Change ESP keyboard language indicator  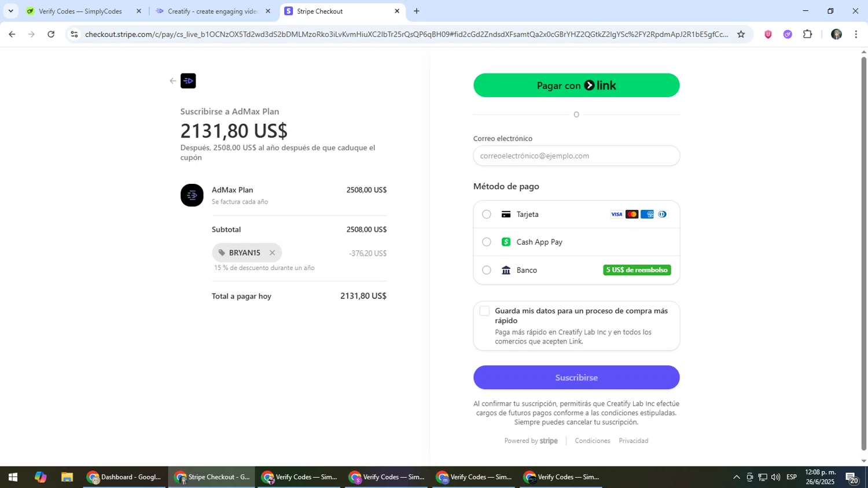pos(792,477)
